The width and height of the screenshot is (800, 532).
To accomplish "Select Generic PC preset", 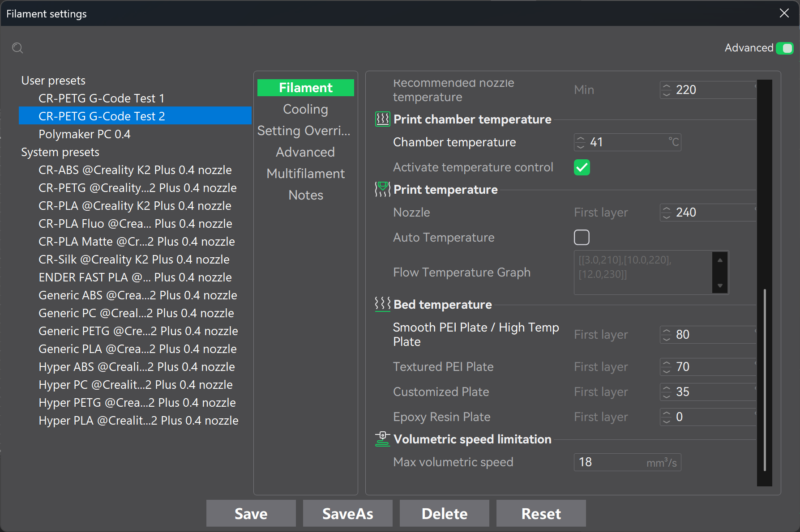I will tap(135, 313).
